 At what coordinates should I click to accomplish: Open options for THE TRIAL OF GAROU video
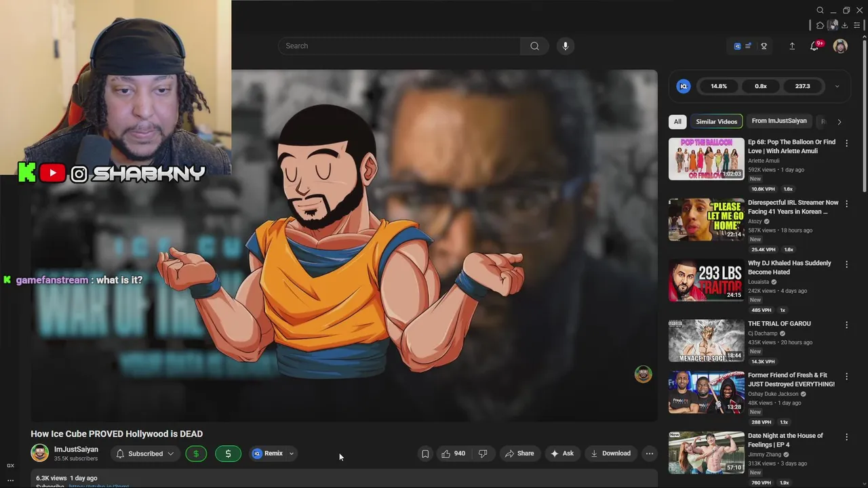(x=846, y=325)
